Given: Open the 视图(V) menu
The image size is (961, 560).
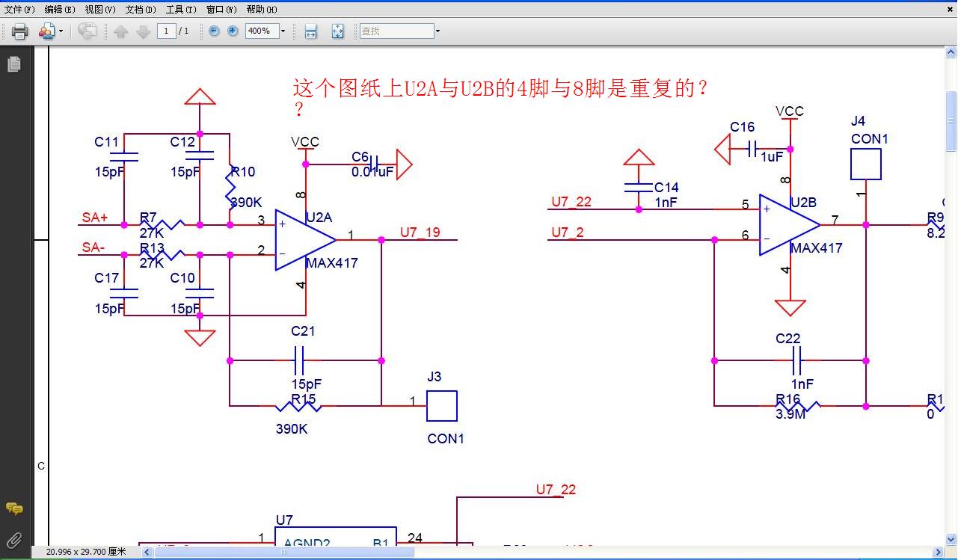Looking at the screenshot, I should pos(99,10).
